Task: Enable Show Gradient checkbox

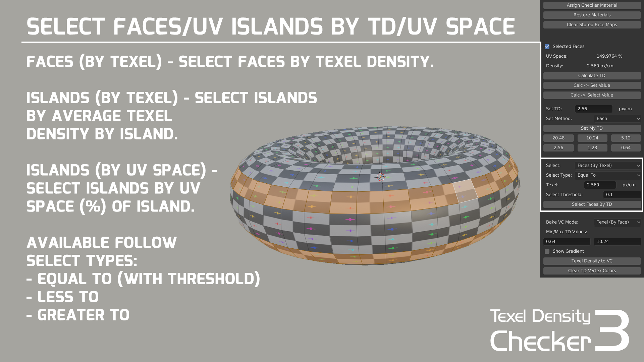Action: [x=547, y=251]
